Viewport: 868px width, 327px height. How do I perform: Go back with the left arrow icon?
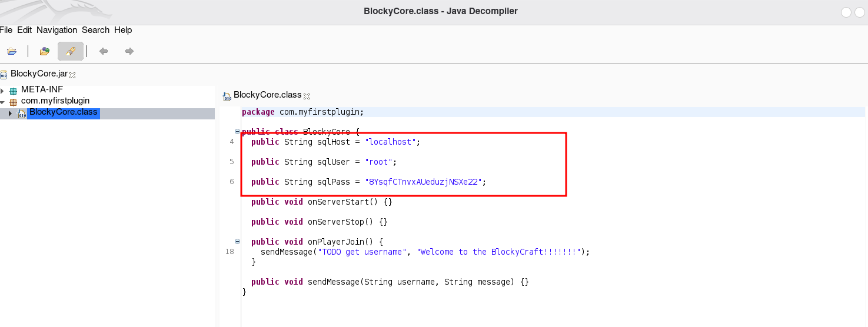pyautogui.click(x=104, y=51)
